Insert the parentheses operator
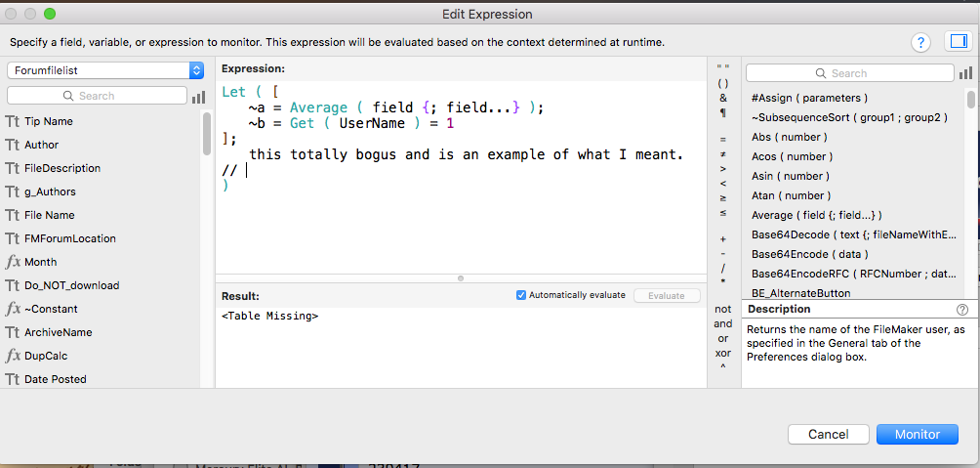980x468 pixels. pos(723,83)
